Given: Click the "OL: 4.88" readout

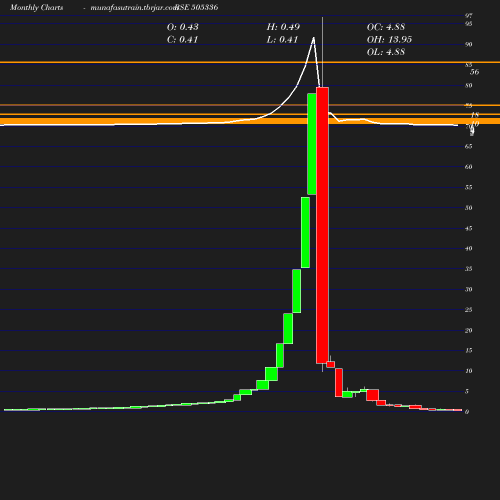Looking at the screenshot, I should pos(386,52).
